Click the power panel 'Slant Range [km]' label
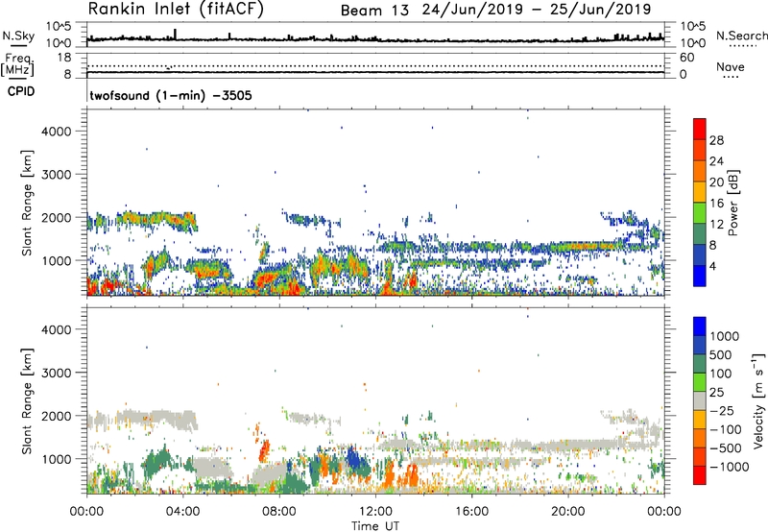Viewport: 768px width, 532px height. [28, 203]
